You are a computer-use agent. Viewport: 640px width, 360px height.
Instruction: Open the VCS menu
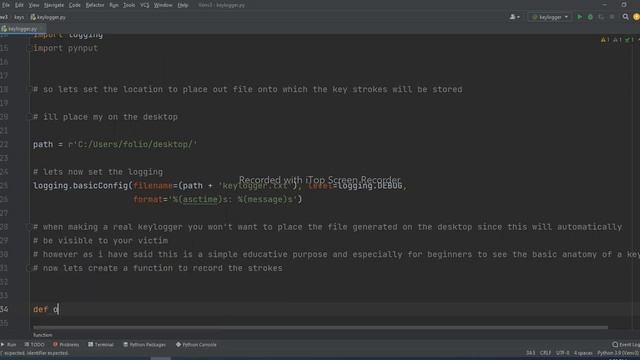[x=144, y=5]
